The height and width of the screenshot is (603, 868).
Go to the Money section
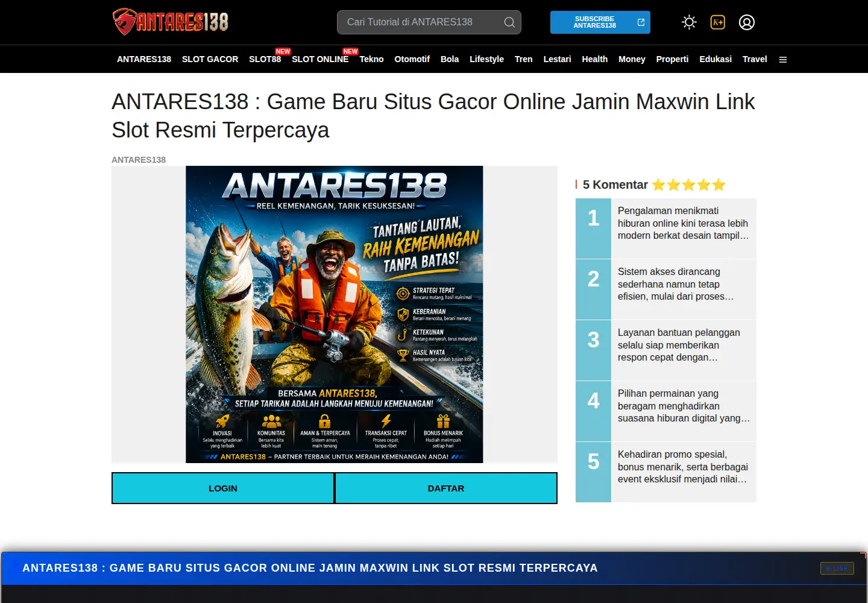pos(632,59)
